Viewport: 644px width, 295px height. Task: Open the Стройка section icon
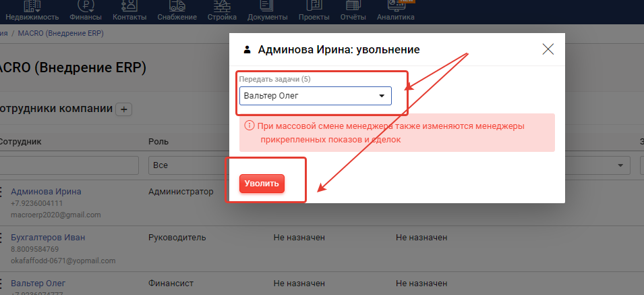pyautogui.click(x=222, y=5)
